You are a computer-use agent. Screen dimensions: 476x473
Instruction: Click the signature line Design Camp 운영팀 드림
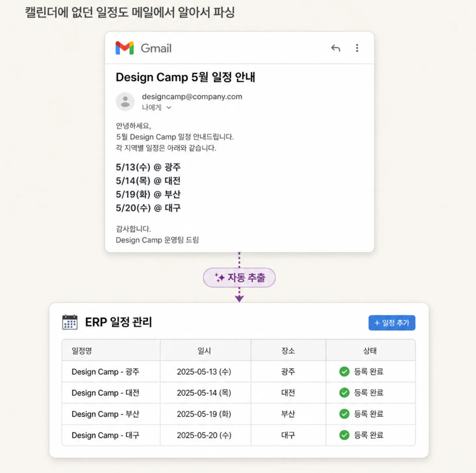[157, 240]
